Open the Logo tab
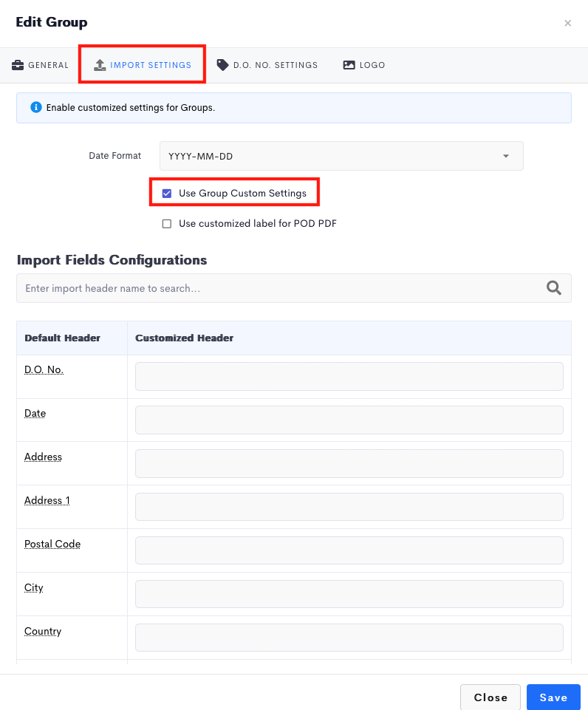 364,65
